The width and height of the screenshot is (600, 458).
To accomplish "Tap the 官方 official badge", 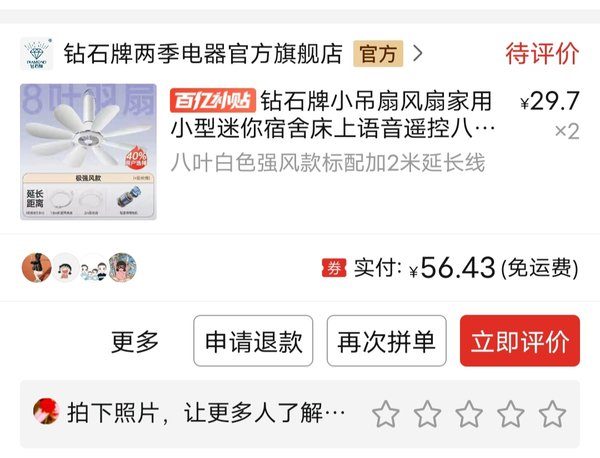I will tap(378, 54).
